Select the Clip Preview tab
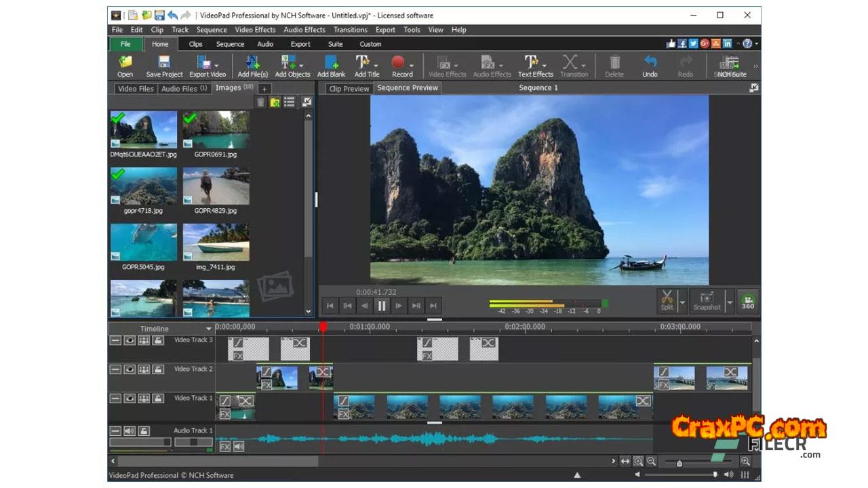 (x=349, y=89)
